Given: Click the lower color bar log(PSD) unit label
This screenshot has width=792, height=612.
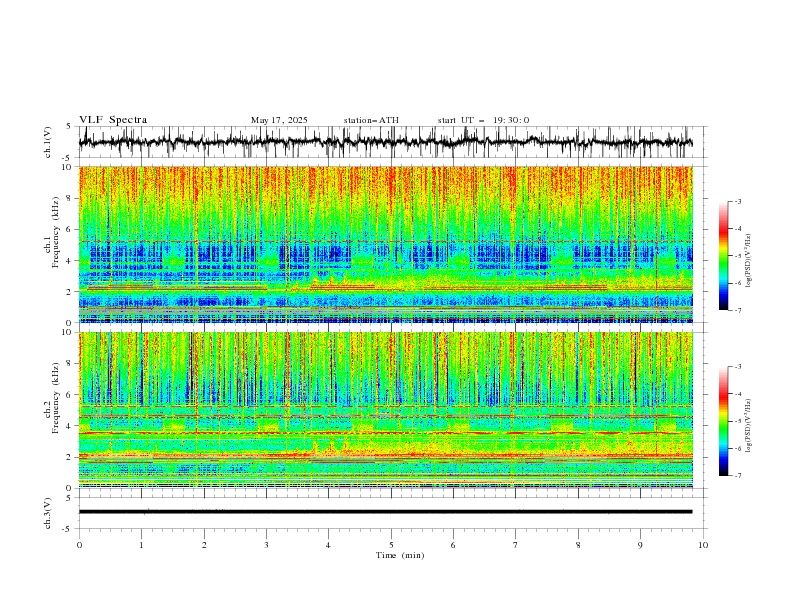Looking at the screenshot, I should click(748, 426).
